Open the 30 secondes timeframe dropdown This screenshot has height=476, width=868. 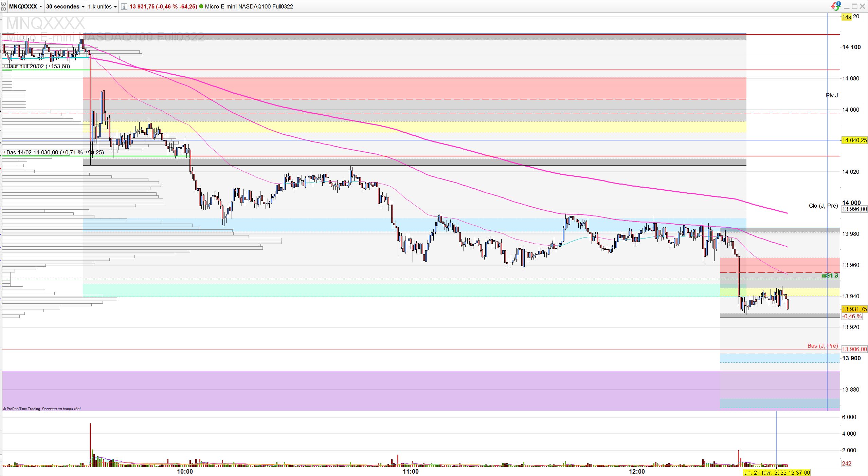pyautogui.click(x=65, y=6)
